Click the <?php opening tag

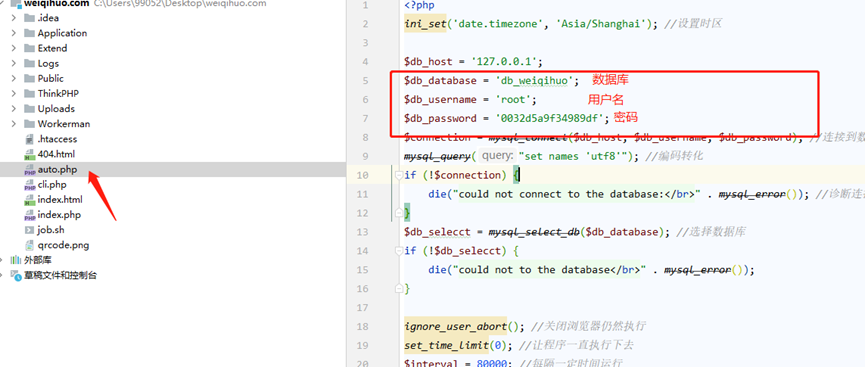pos(419,5)
